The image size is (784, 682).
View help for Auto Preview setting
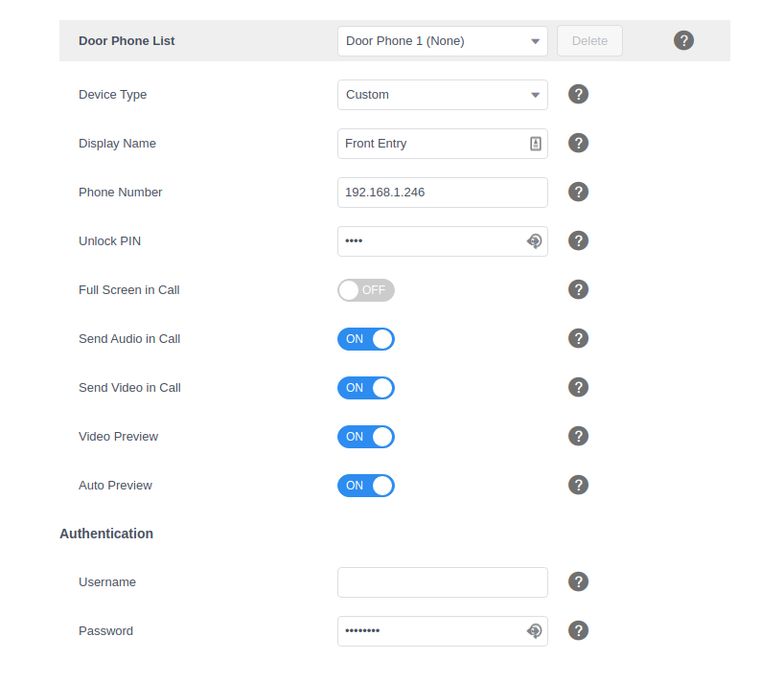tap(578, 485)
